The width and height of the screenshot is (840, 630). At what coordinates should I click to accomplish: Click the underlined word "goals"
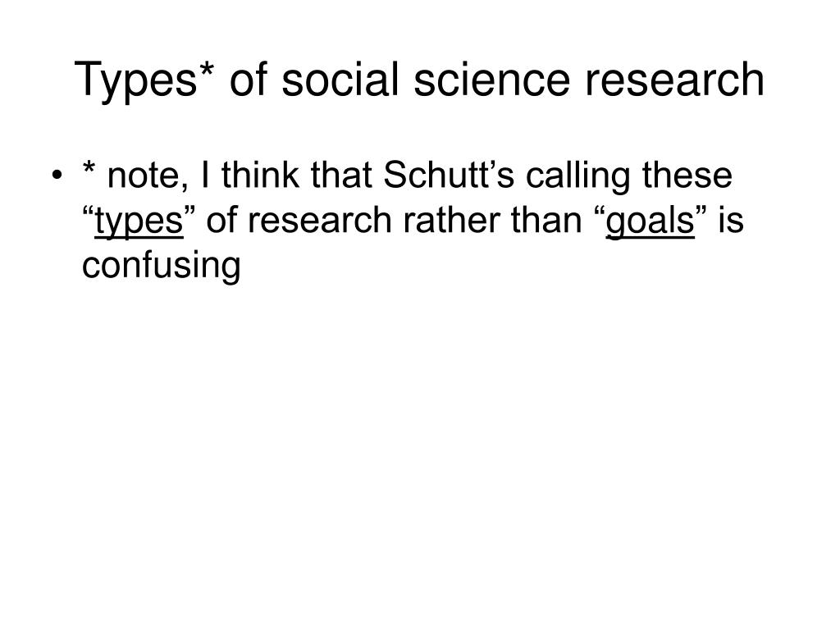[x=650, y=221]
